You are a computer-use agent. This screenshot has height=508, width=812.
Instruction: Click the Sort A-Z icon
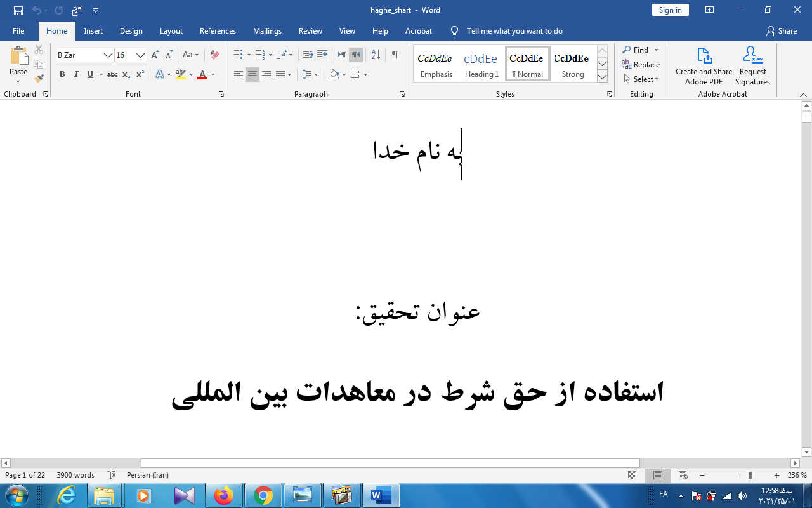376,55
